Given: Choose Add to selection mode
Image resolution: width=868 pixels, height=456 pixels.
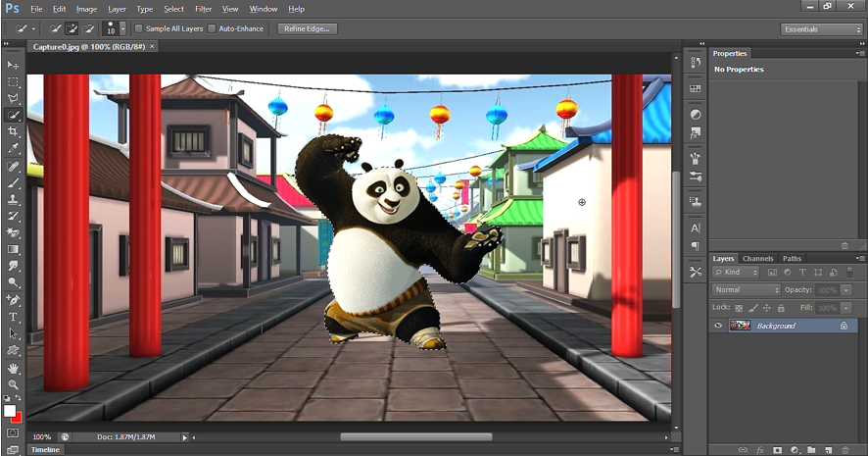Looking at the screenshot, I should tap(72, 28).
